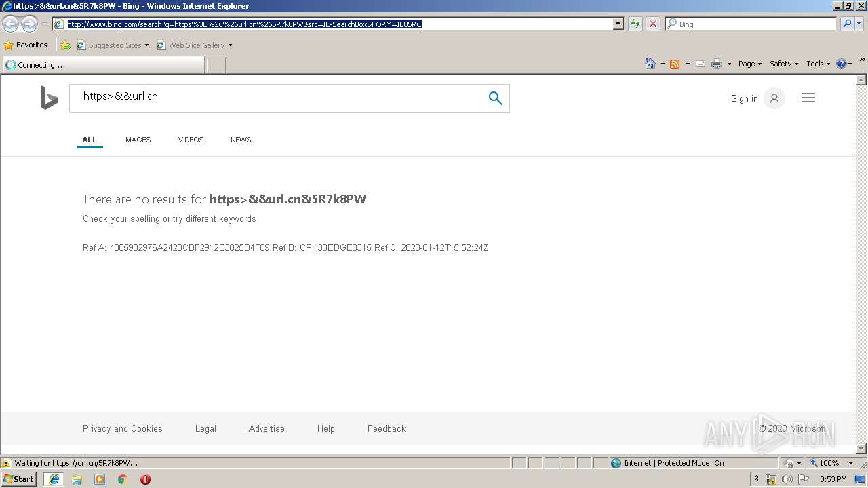
Task: Open the Tools menu
Action: [818, 64]
